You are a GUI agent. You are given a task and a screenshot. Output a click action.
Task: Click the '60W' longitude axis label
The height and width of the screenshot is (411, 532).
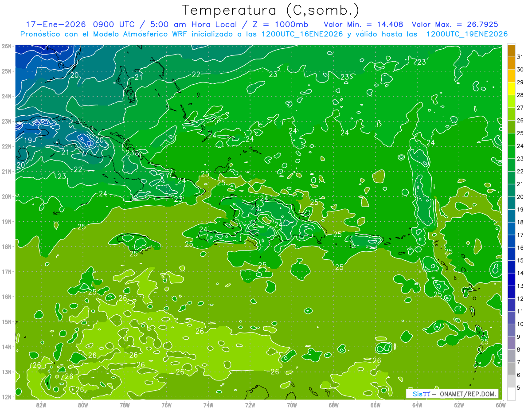(501, 405)
